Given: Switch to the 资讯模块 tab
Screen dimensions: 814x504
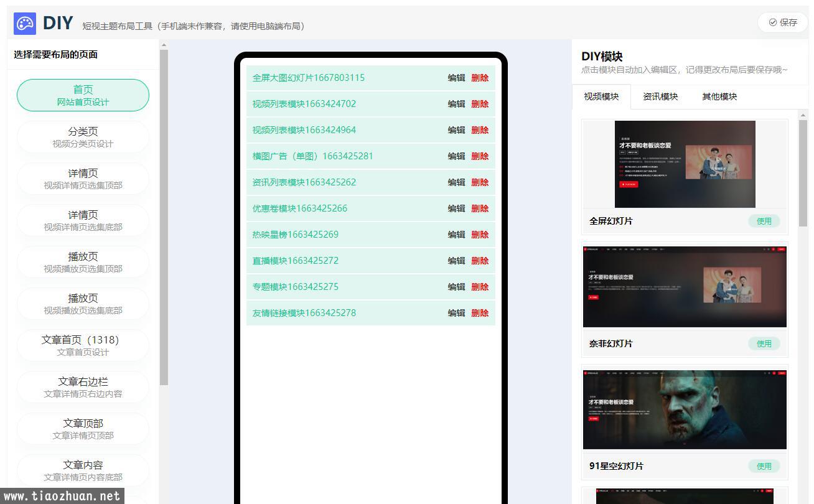Looking at the screenshot, I should 660,96.
